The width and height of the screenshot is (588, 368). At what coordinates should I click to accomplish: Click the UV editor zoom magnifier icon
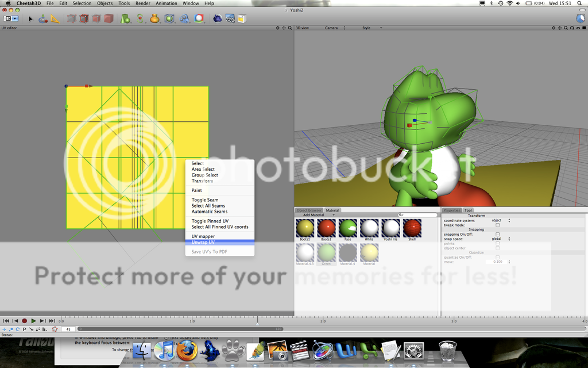coord(290,28)
